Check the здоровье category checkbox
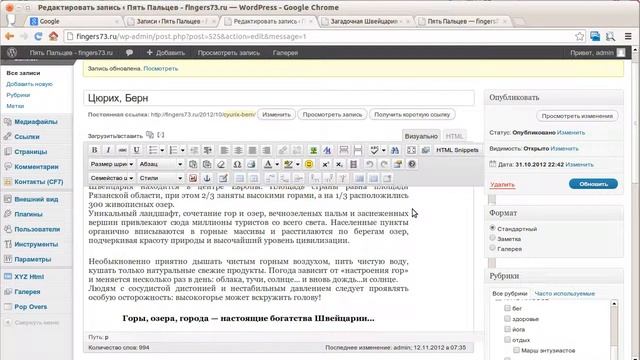The height and width of the screenshot is (360, 640). [507, 318]
